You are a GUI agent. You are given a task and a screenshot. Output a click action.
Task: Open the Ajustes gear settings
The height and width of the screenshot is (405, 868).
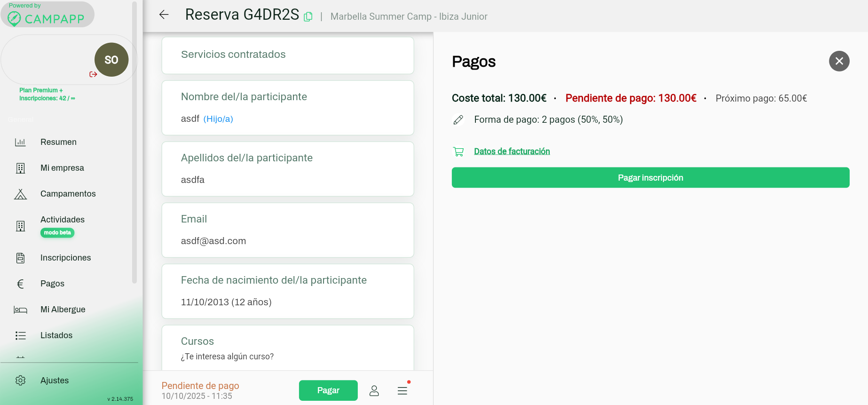click(21, 380)
